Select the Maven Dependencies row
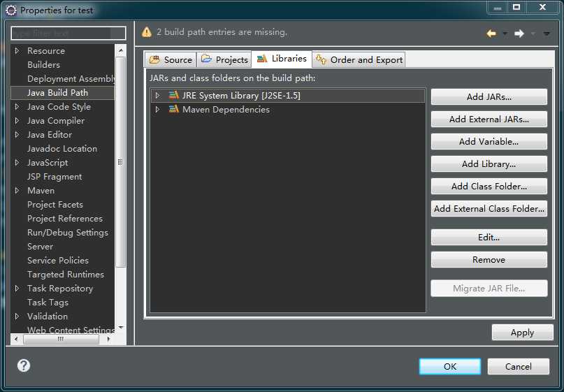564x392 pixels. tap(288, 109)
